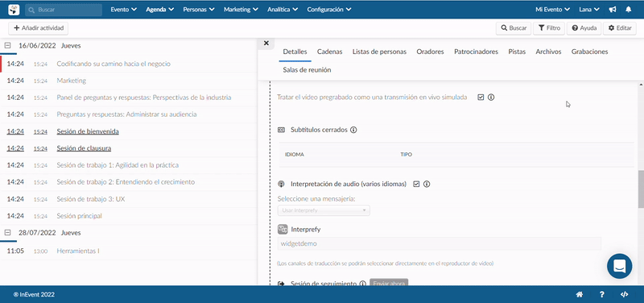This screenshot has height=303, width=644.
Task: Close the activity details panel
Action: click(266, 43)
